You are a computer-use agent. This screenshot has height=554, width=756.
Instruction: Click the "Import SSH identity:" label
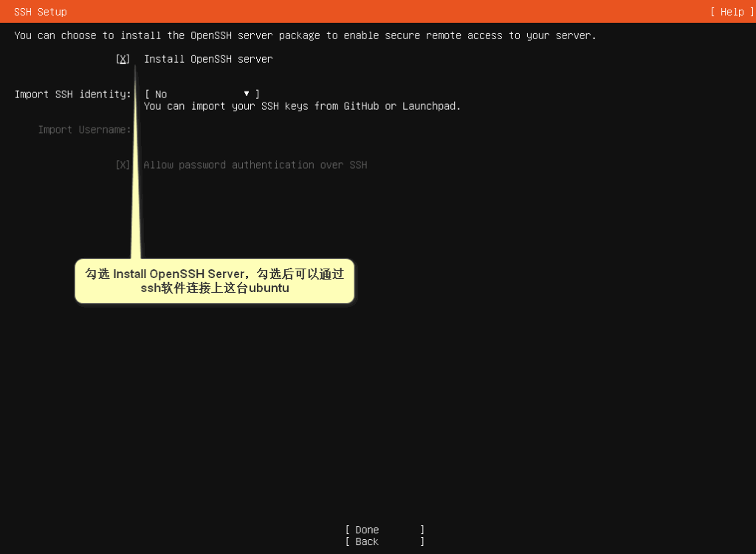click(x=72, y=94)
